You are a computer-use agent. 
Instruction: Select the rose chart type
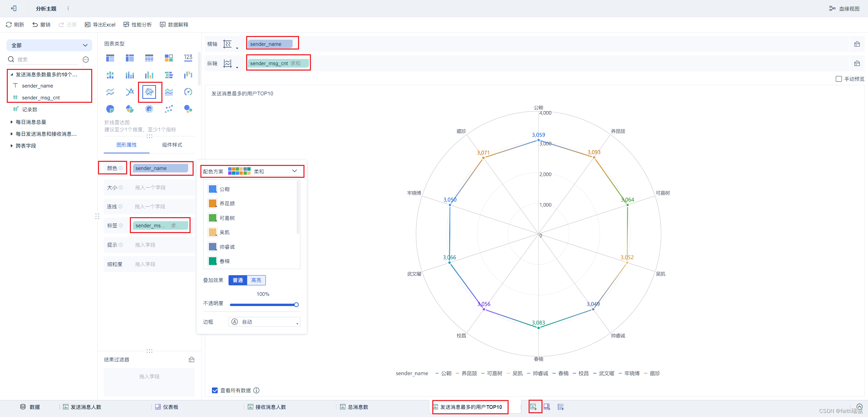click(x=130, y=109)
